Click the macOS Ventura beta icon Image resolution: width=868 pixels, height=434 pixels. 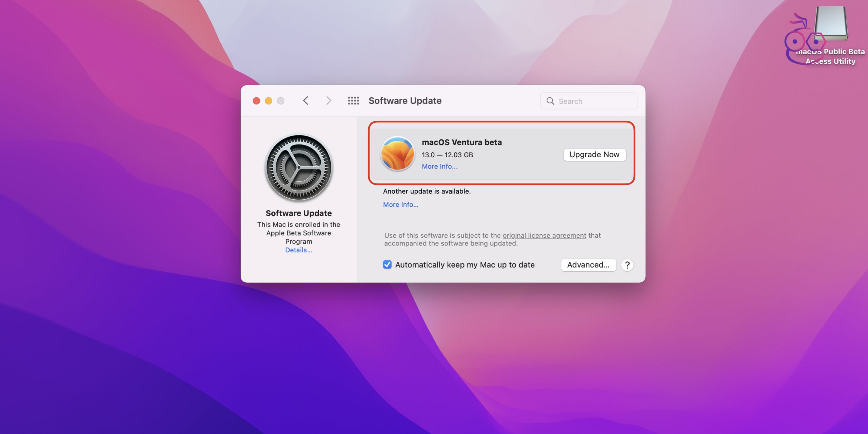tap(397, 154)
